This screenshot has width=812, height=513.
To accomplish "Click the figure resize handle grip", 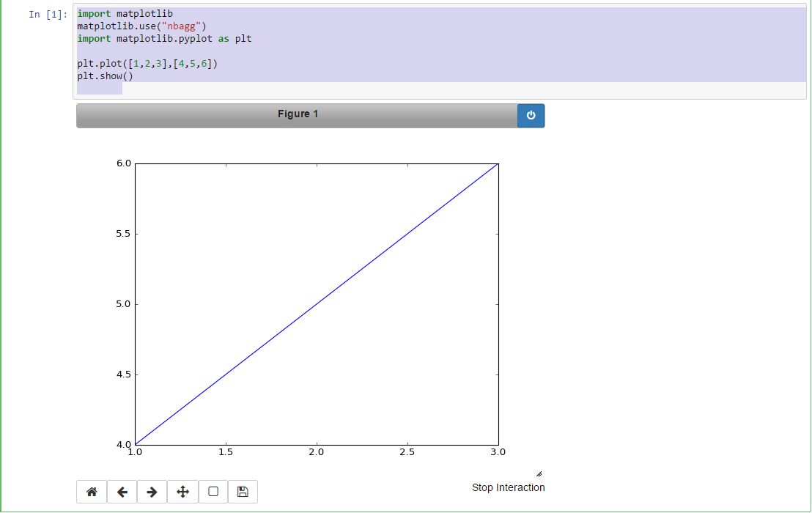I will pos(539,473).
